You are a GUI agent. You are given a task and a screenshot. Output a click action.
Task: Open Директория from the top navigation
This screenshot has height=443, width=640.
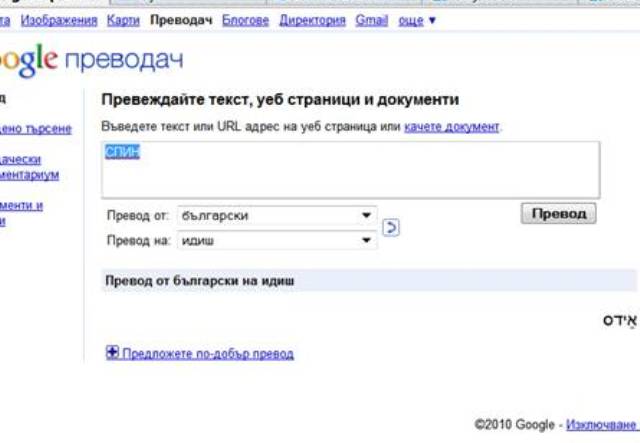click(x=313, y=19)
